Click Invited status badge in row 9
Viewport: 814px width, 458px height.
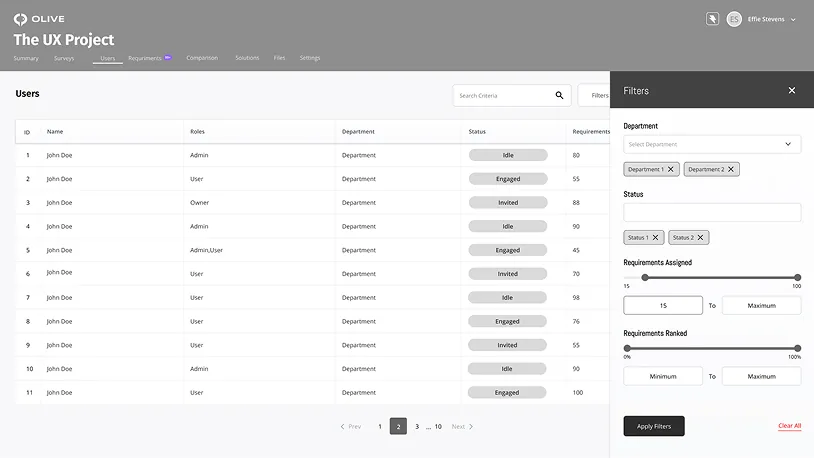(507, 345)
